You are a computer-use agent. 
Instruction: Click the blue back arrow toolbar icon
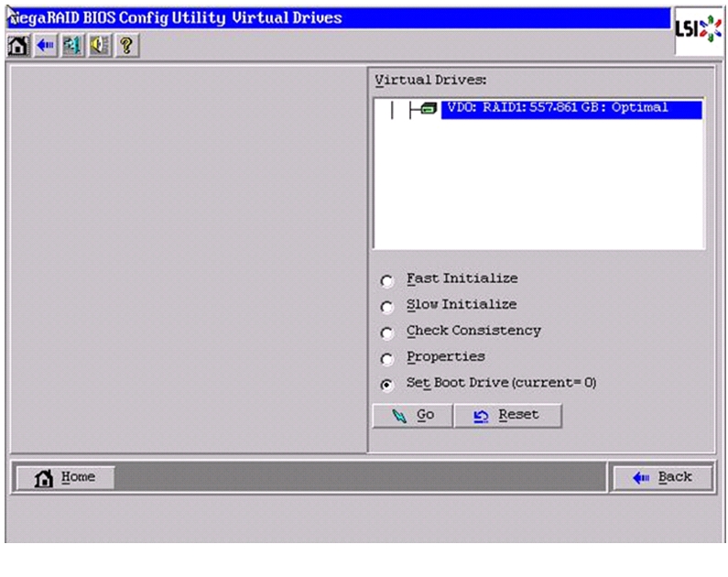(x=46, y=46)
